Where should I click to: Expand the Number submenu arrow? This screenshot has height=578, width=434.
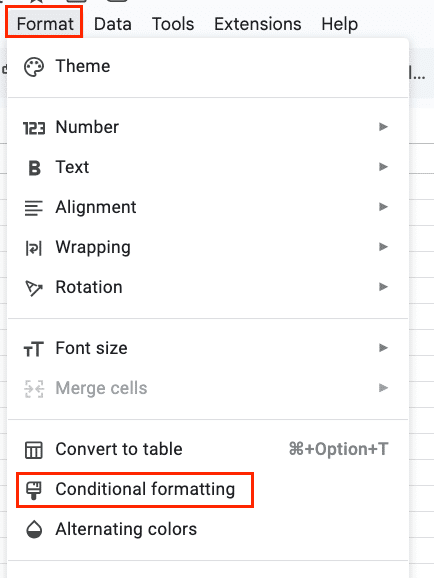click(383, 127)
